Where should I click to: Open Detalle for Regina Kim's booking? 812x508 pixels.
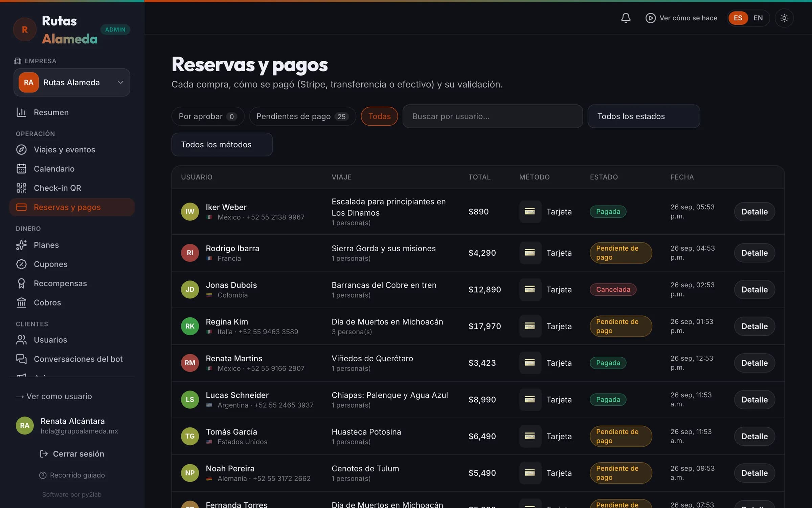754,326
